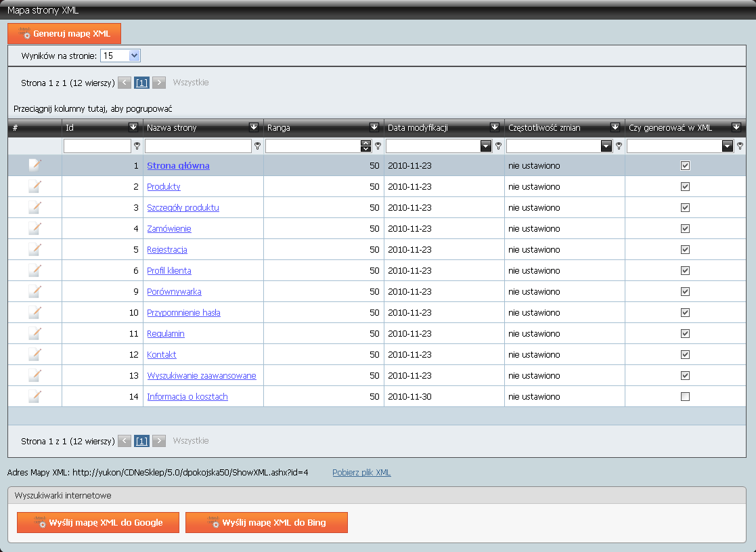The height and width of the screenshot is (552, 756).
Task: Click edit icon for Strona główna row
Action: (35, 165)
